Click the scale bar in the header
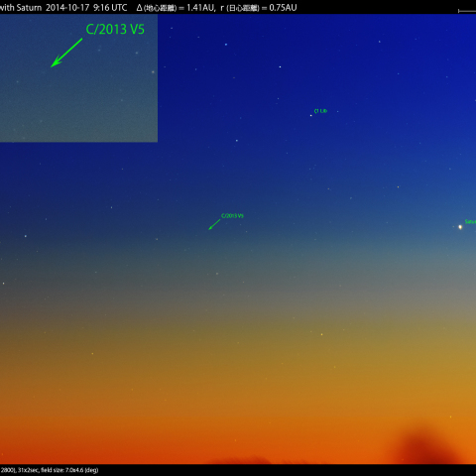The height and width of the screenshot is (476, 476). tap(467, 11)
